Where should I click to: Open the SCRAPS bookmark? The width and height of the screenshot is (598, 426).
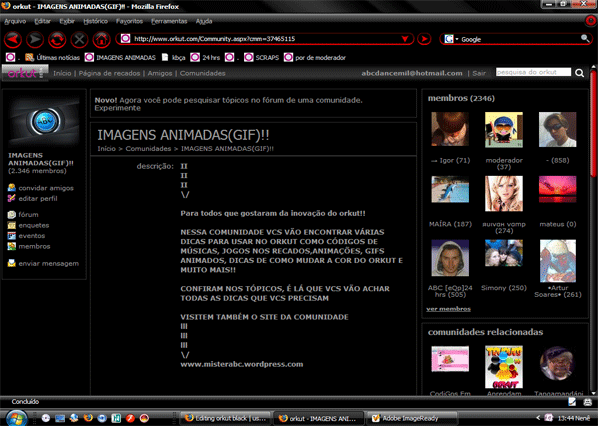[262, 58]
